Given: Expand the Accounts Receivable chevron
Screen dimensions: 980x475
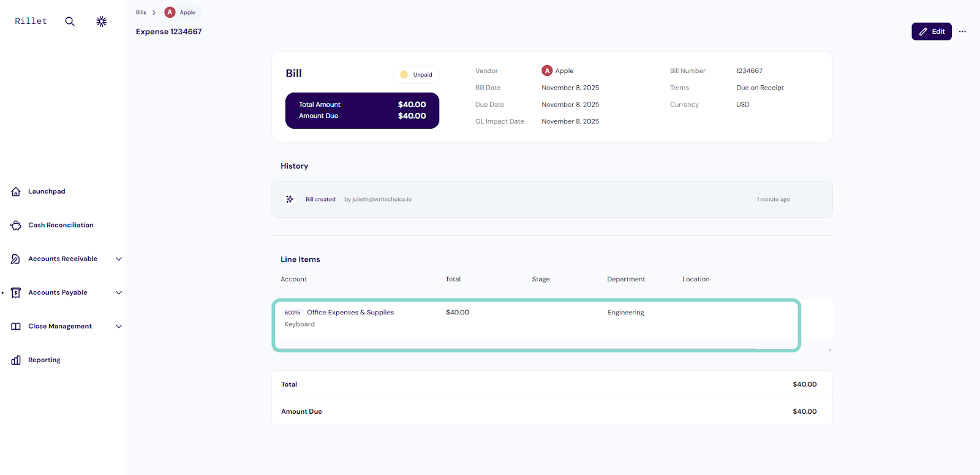Looking at the screenshot, I should (x=119, y=259).
